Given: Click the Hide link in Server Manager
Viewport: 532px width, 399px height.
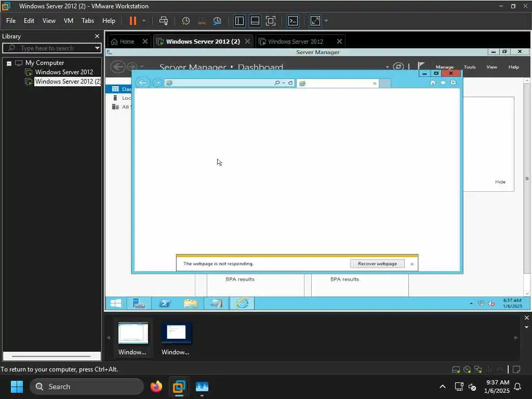Looking at the screenshot, I should coord(500,182).
